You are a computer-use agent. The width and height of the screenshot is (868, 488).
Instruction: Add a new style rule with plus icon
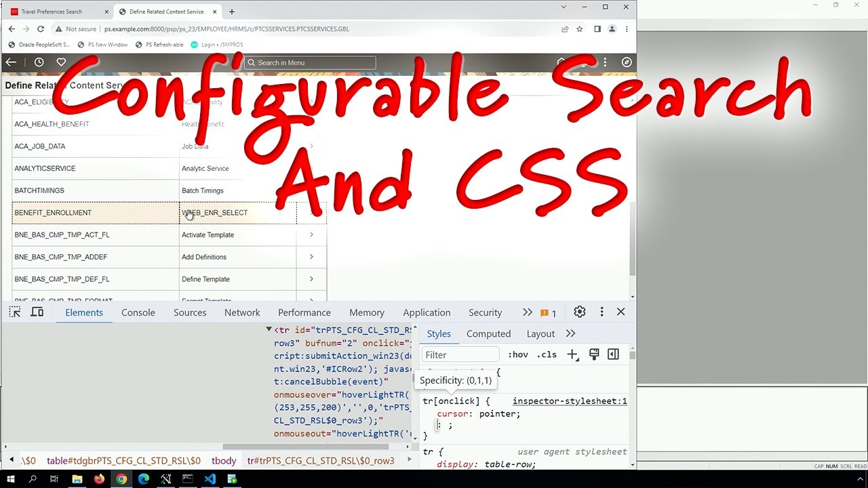[x=572, y=354]
